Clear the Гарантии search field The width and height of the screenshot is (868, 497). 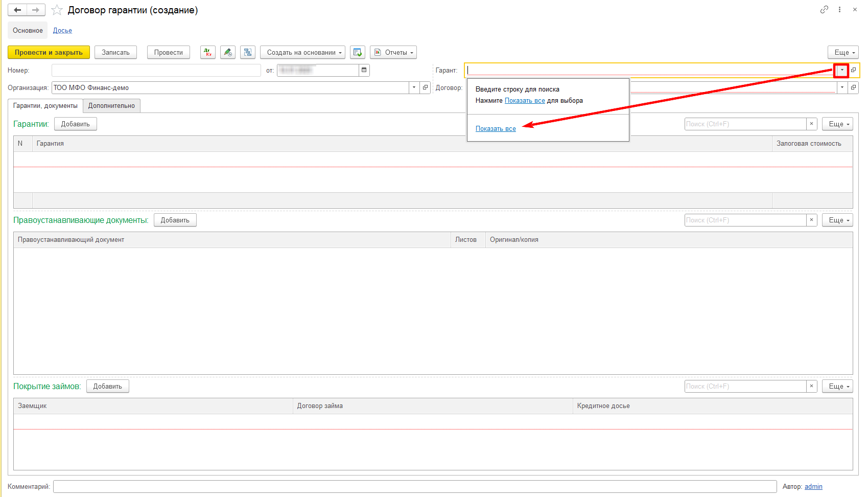click(811, 124)
